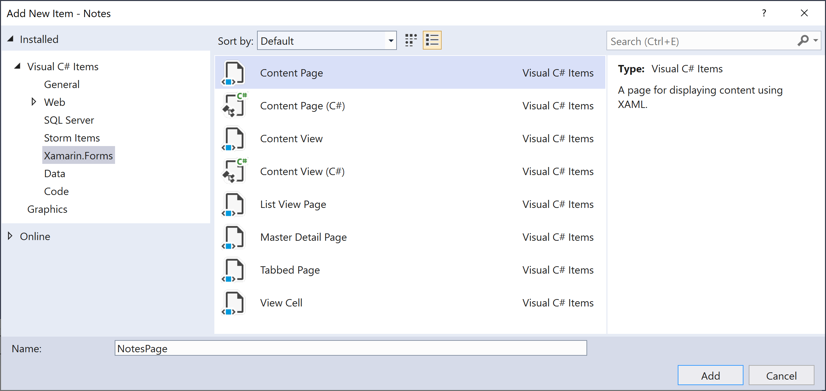Viewport: 826px width, 391px height.
Task: Expand the Web tree node
Action: [x=34, y=102]
